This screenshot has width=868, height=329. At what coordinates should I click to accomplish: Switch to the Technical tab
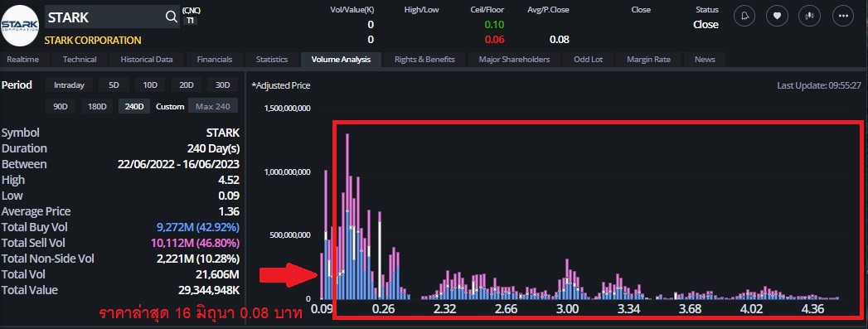pyautogui.click(x=80, y=59)
